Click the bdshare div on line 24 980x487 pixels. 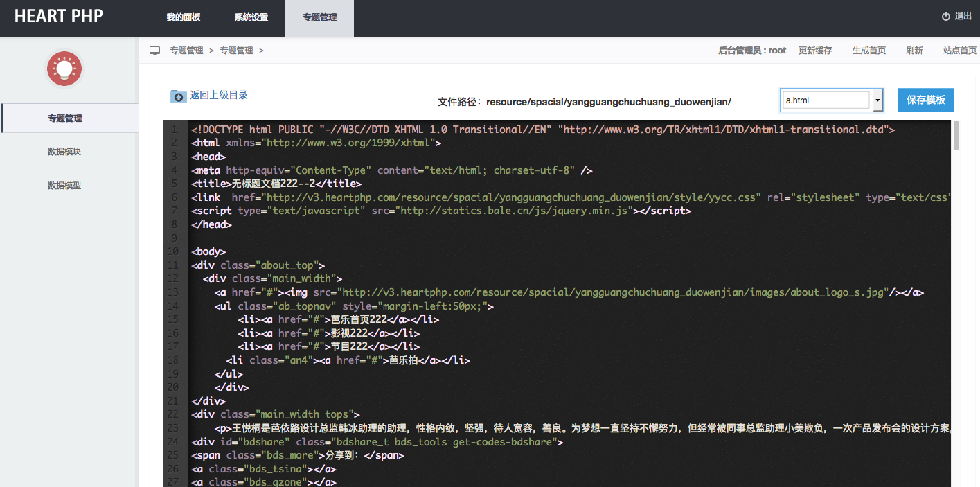point(377,441)
